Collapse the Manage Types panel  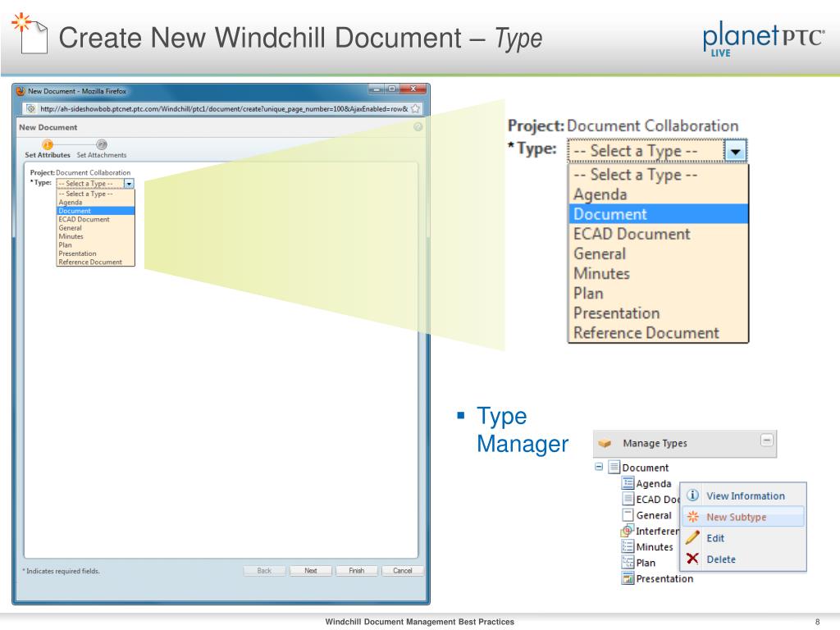coord(767,441)
